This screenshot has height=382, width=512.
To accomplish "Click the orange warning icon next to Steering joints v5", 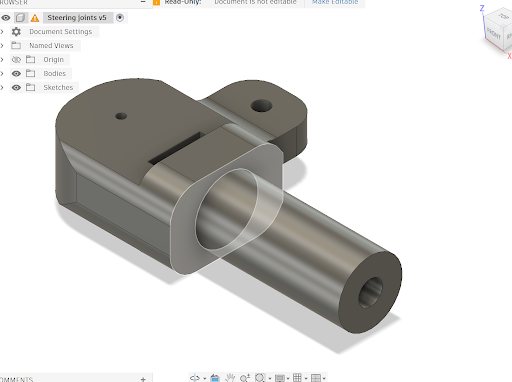I will [35, 18].
